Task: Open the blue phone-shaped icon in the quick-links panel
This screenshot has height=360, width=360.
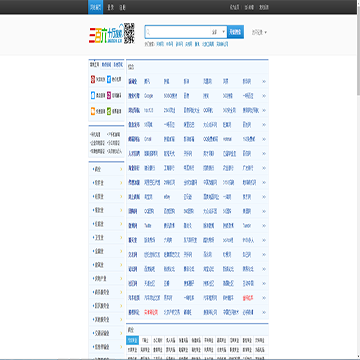Action: [x=93, y=95]
